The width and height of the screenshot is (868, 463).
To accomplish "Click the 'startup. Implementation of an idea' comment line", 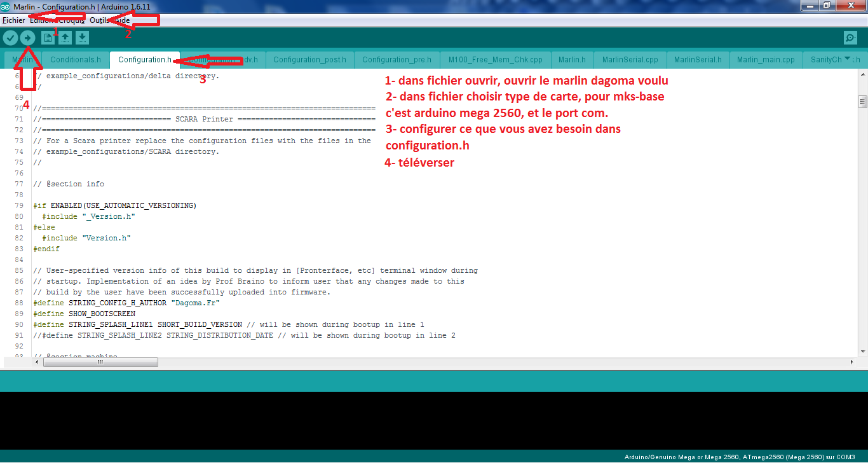I will (x=249, y=281).
